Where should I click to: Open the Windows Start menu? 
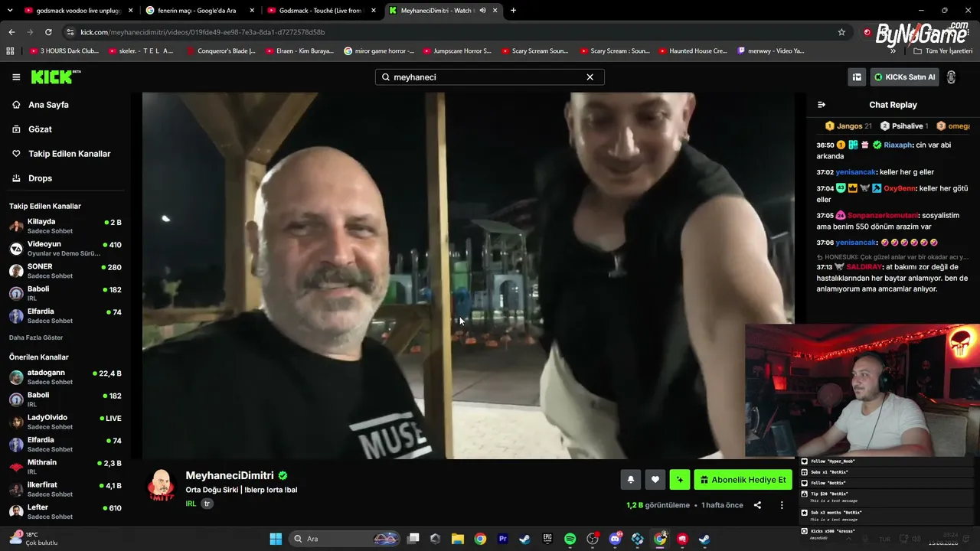[276, 539]
